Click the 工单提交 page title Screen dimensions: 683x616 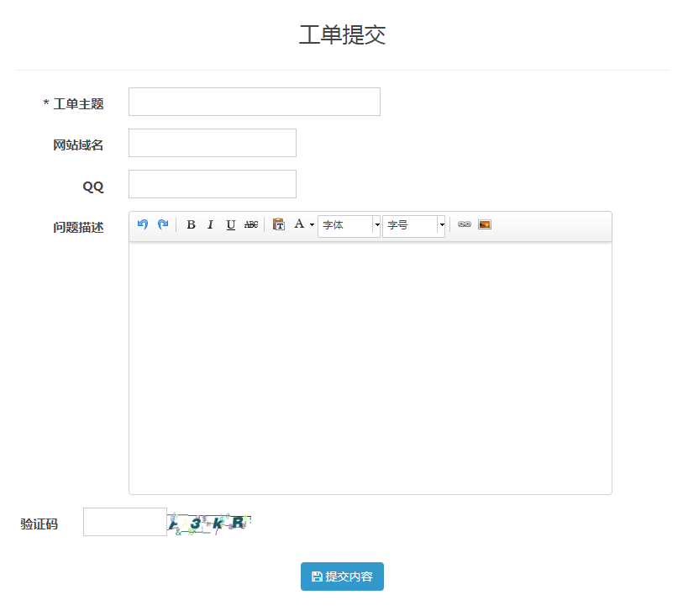[x=341, y=35]
